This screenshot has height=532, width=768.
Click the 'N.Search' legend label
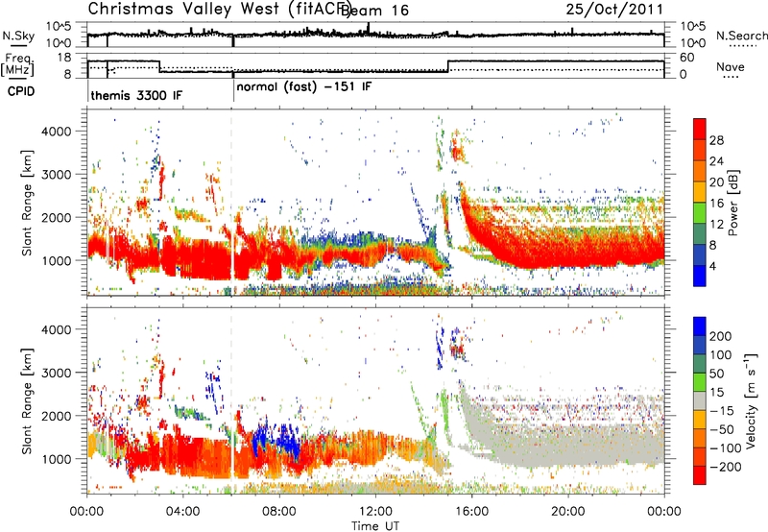click(741, 36)
